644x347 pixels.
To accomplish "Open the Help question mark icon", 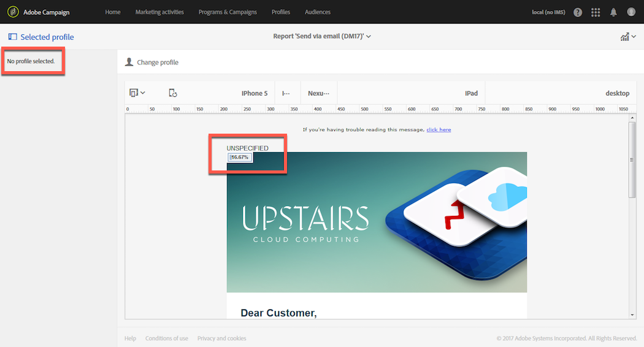I will pos(578,12).
